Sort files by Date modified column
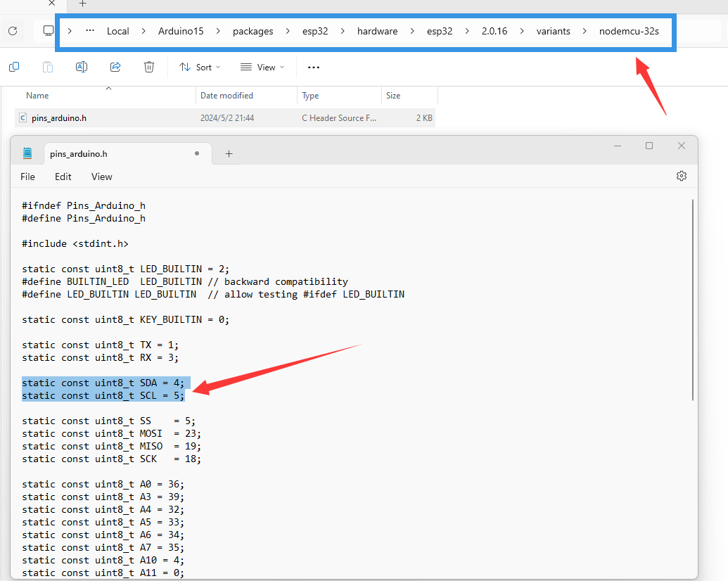This screenshot has height=581, width=728. tap(226, 96)
